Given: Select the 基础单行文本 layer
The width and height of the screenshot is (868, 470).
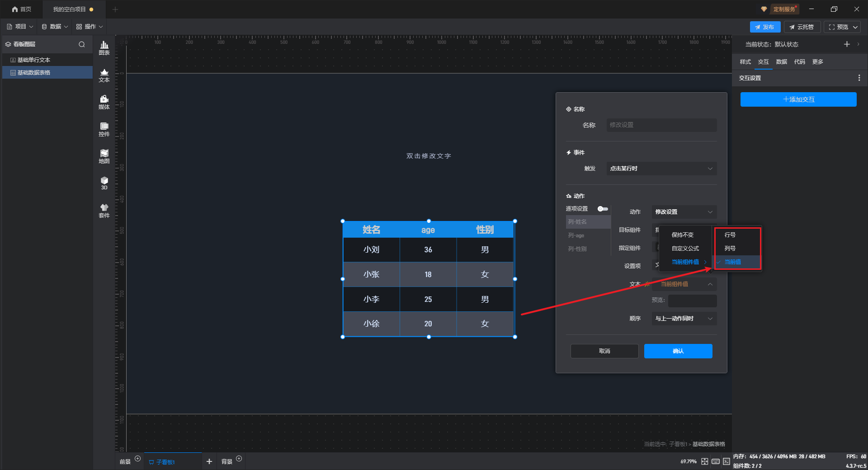Looking at the screenshot, I should [34, 60].
